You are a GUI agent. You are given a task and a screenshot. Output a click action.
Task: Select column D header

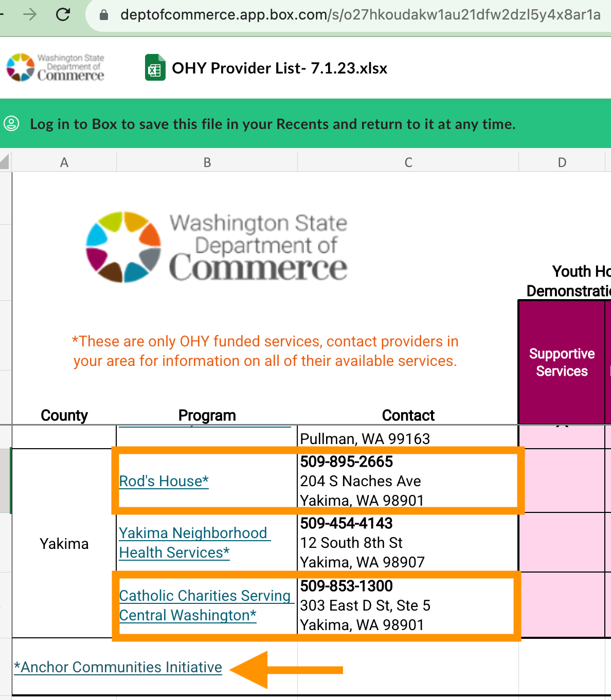(562, 162)
